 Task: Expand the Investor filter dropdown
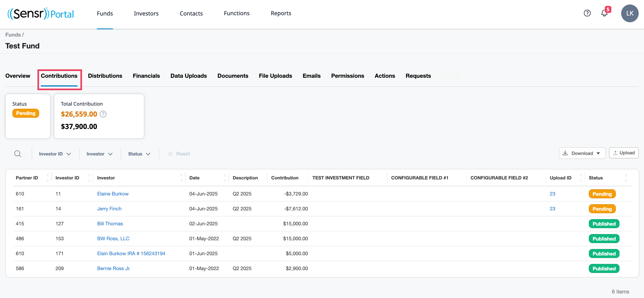point(100,154)
